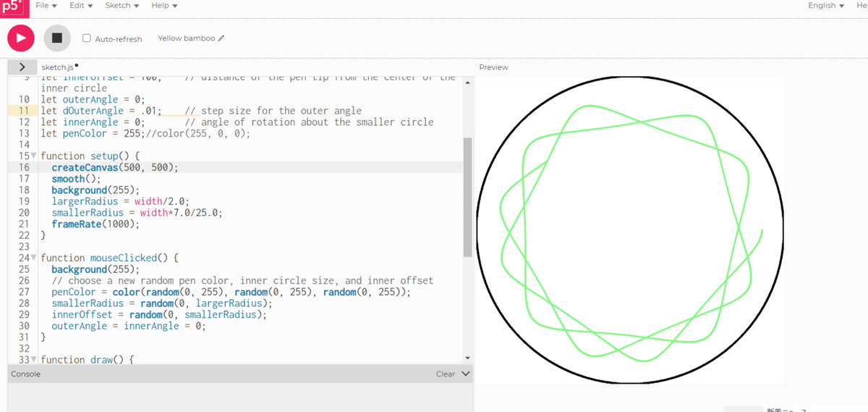This screenshot has width=868, height=412.
Task: Enable the Auto-refresh checkbox
Action: [87, 38]
